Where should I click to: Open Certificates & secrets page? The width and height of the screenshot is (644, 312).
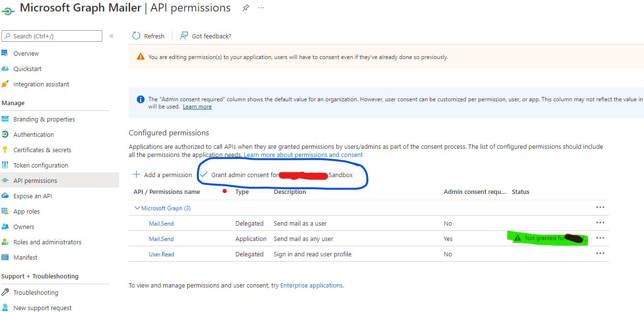[42, 150]
